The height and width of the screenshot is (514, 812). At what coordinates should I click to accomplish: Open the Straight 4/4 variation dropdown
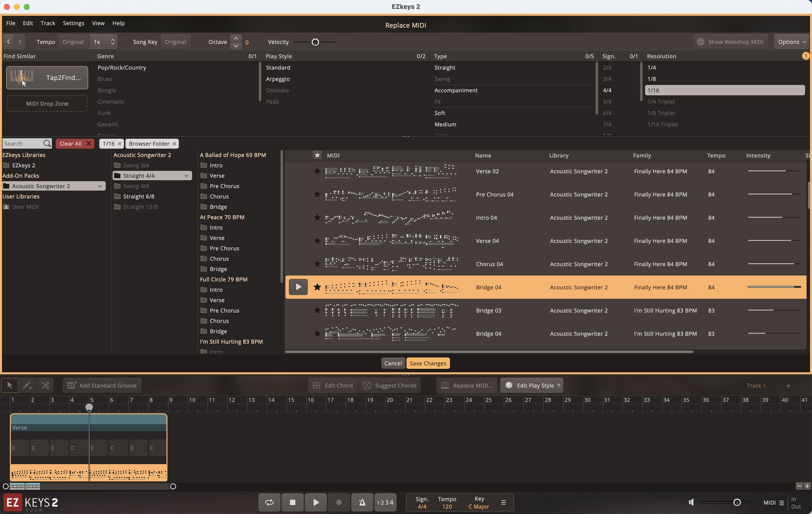click(x=186, y=175)
